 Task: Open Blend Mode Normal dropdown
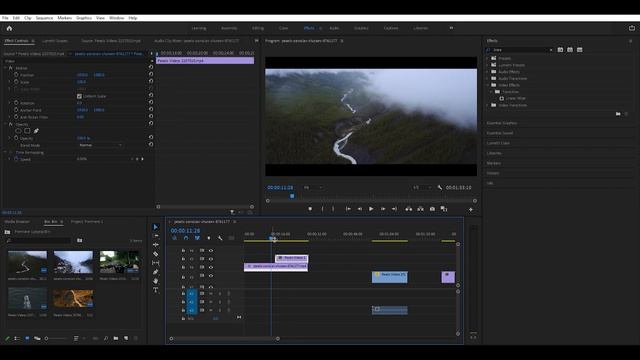100,145
